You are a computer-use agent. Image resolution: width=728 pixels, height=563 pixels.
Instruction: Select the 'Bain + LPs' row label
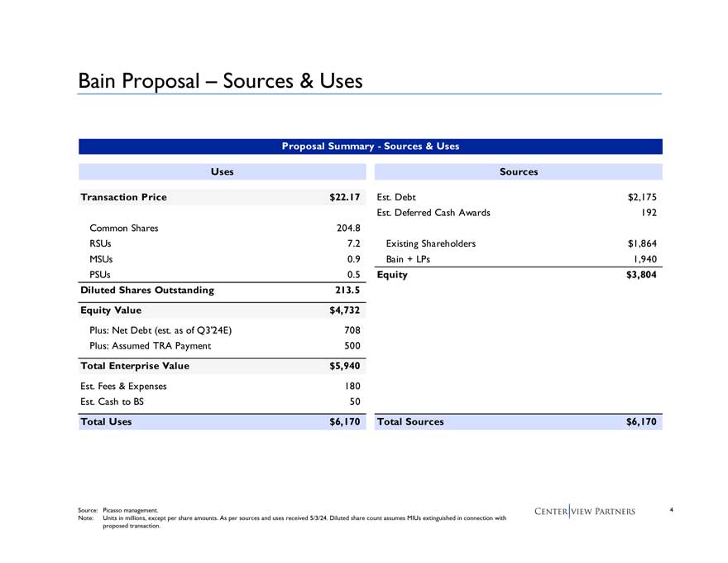point(407,259)
